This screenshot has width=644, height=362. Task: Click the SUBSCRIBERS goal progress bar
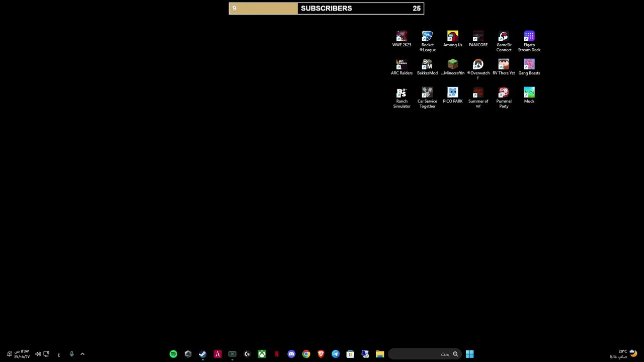click(327, 8)
